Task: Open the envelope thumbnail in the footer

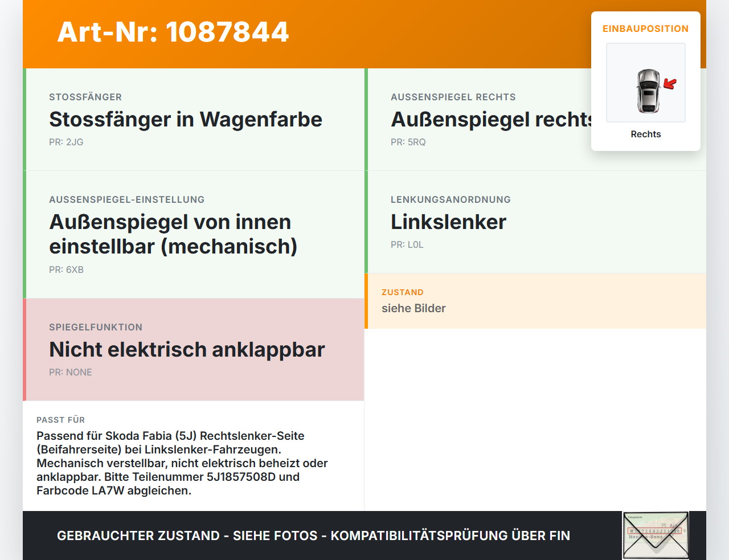Action: 656,536
